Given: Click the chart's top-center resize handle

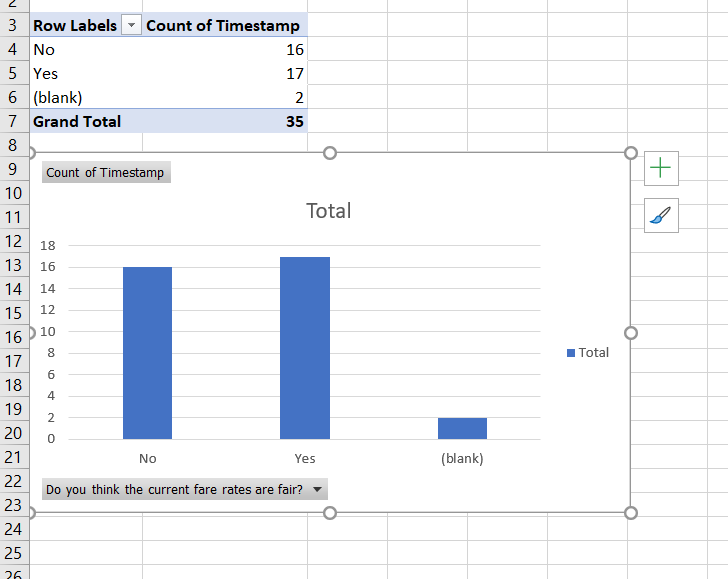Looking at the screenshot, I should (330, 153).
